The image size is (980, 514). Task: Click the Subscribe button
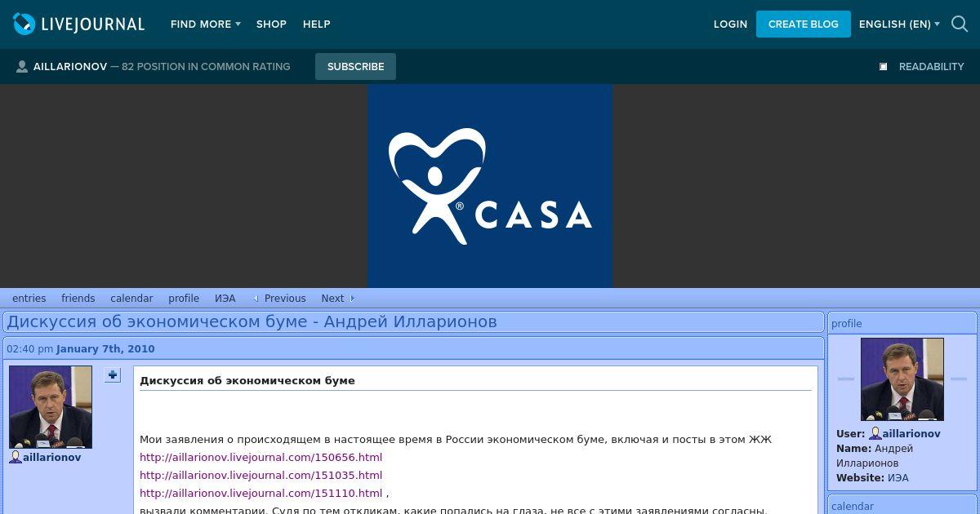pos(355,67)
